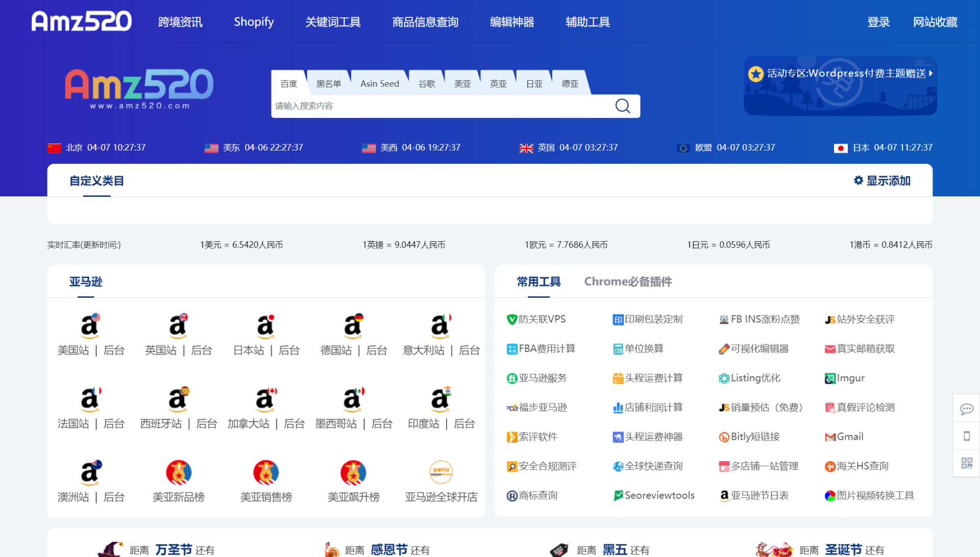This screenshot has height=557, width=980.
Task: Click the mobile phone sidebar icon
Action: click(966, 436)
